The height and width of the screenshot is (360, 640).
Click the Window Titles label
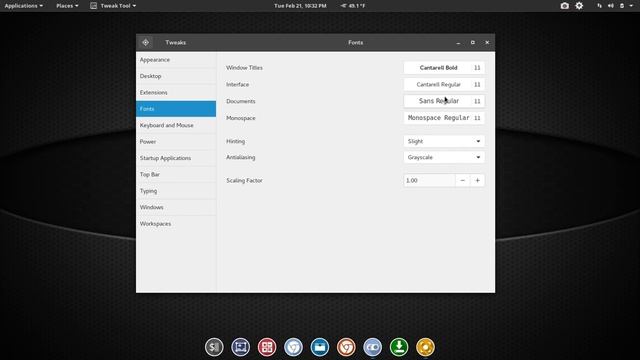tap(244, 68)
